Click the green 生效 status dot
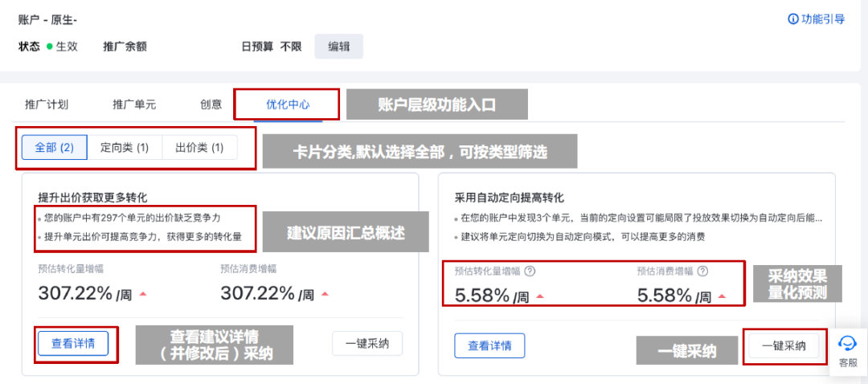This screenshot has width=868, height=384. click(49, 47)
